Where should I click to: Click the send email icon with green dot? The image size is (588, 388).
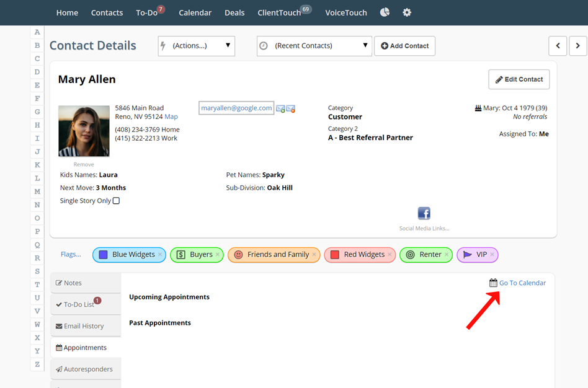tap(280, 108)
